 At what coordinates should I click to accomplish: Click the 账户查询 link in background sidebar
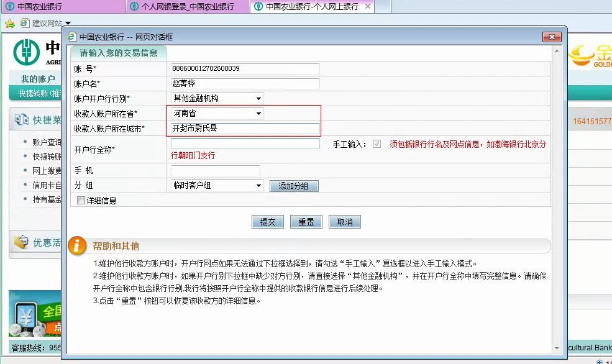(47, 142)
